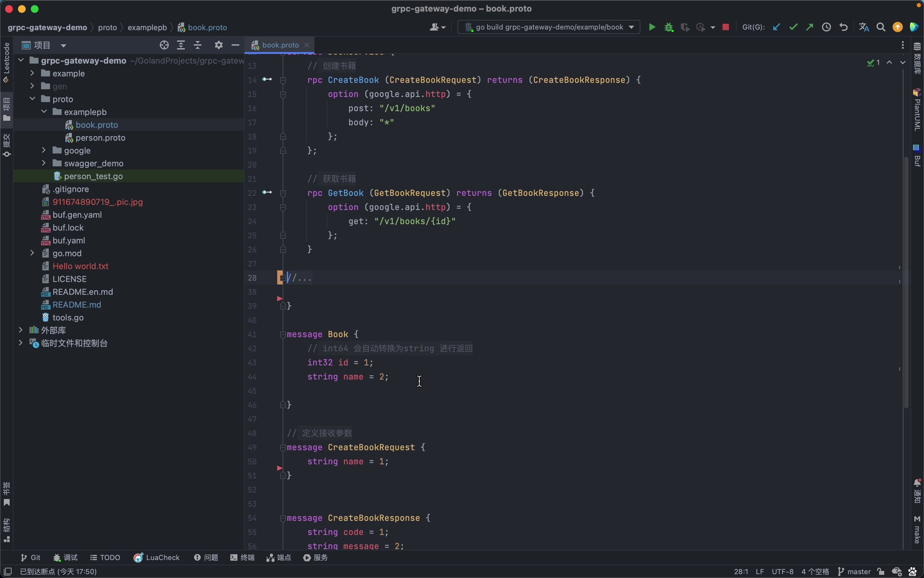Open editor tab options three dots
924x578 pixels.
[x=903, y=45]
